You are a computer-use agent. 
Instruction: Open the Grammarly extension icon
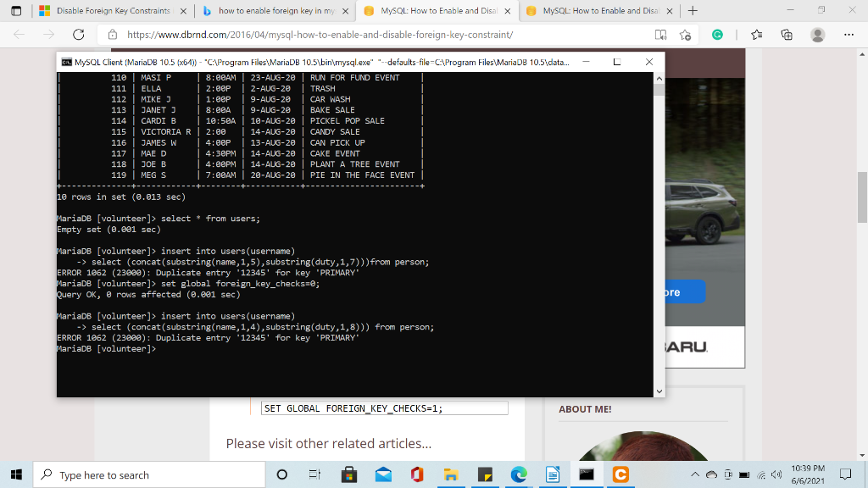[717, 36]
